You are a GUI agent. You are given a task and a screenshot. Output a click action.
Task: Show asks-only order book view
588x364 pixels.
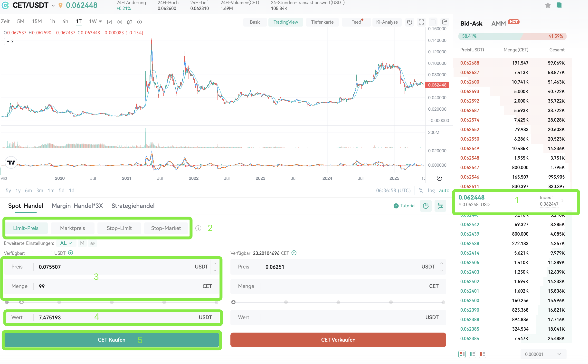point(483,354)
